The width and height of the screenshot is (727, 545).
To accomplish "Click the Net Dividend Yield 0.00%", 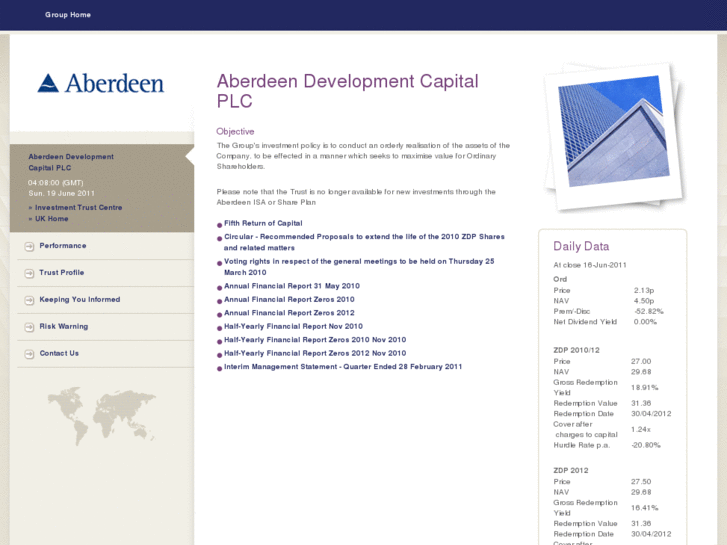I will 645,322.
